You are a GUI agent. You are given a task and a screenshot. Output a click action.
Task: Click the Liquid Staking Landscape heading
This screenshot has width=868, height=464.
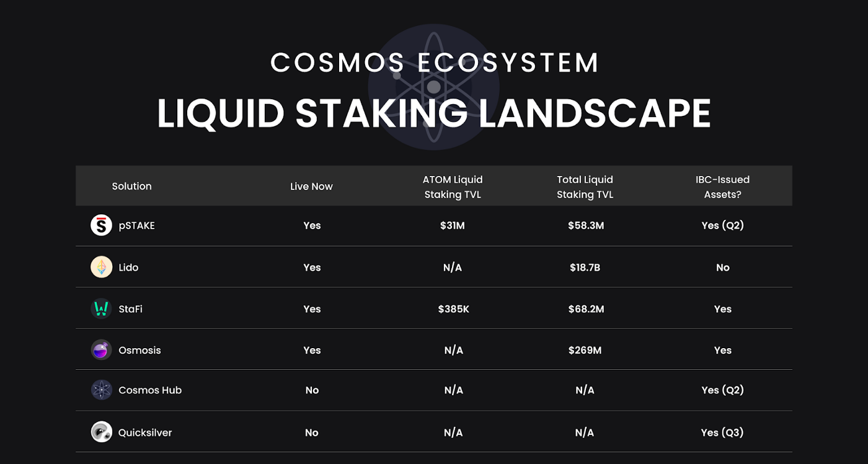point(434,113)
